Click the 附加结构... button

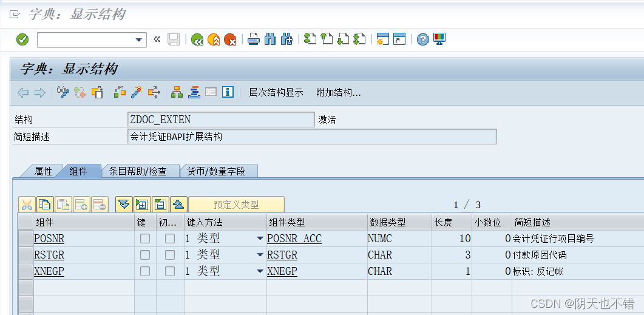pyautogui.click(x=339, y=92)
